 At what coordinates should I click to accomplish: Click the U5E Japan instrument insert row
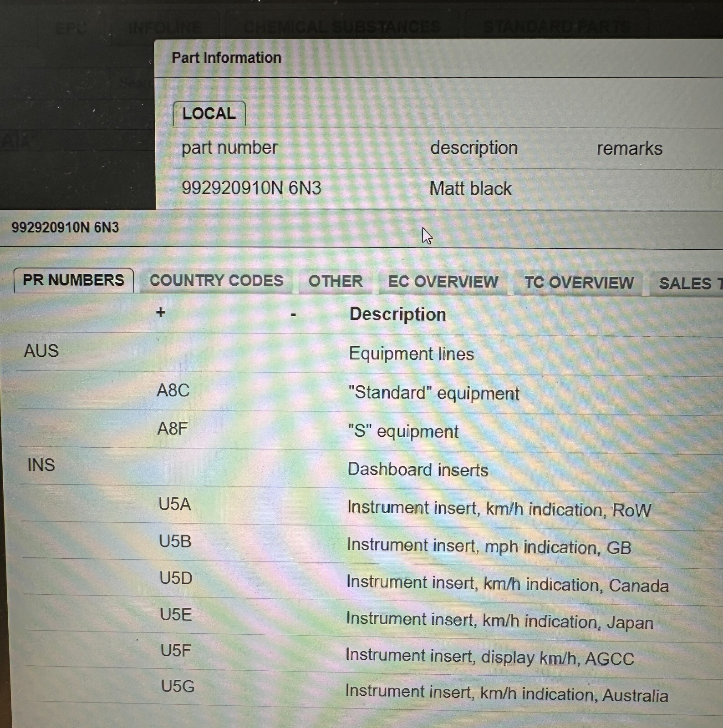pos(499,621)
